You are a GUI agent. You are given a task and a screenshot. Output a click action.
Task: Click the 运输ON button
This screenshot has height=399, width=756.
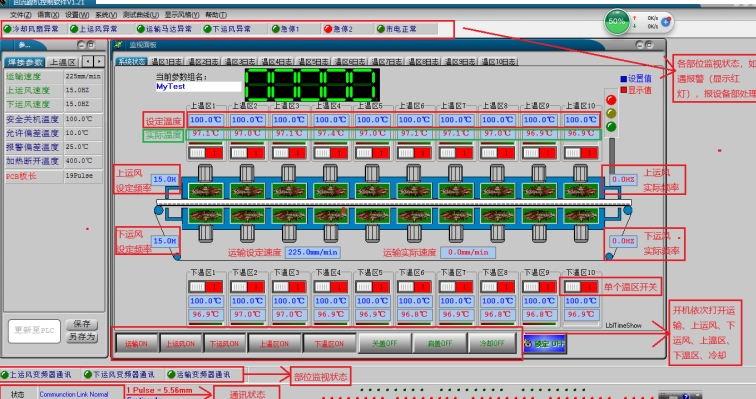(x=136, y=344)
